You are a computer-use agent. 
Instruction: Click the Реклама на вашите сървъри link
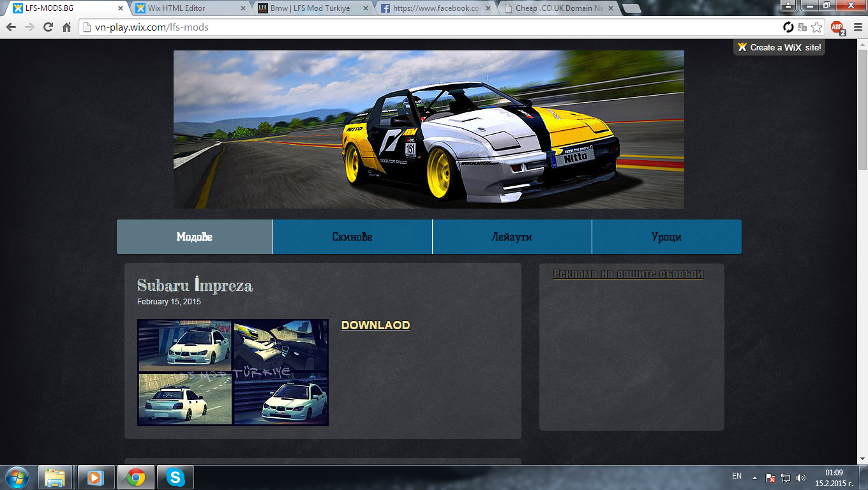[628, 274]
